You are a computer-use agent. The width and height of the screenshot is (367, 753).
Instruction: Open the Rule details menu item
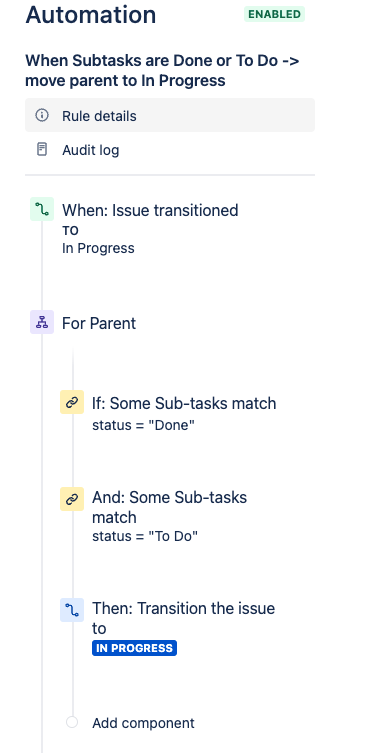pyautogui.click(x=170, y=115)
